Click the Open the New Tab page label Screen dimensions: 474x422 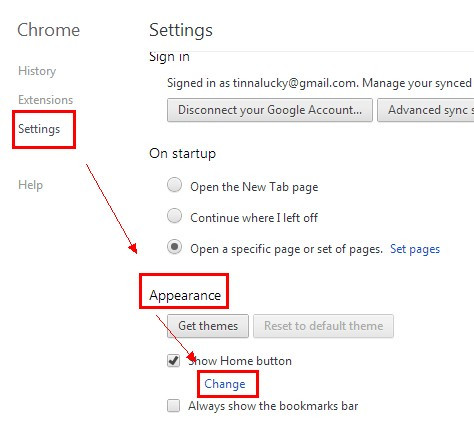(x=254, y=187)
